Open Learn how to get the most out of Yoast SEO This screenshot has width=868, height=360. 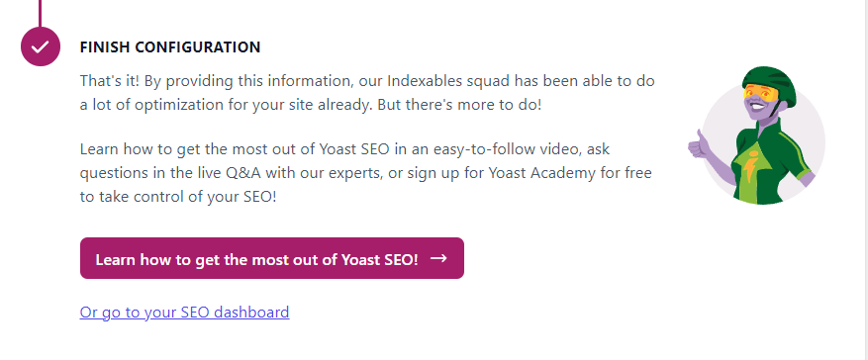point(272,258)
